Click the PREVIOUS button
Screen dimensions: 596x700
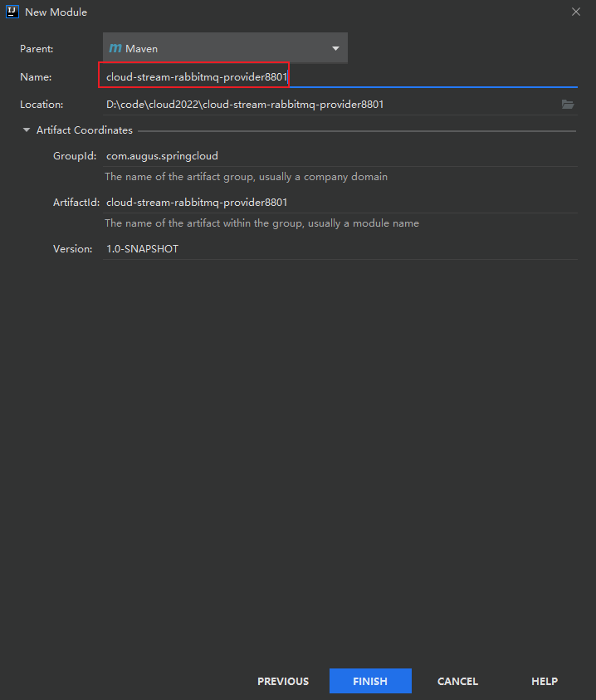(283, 681)
